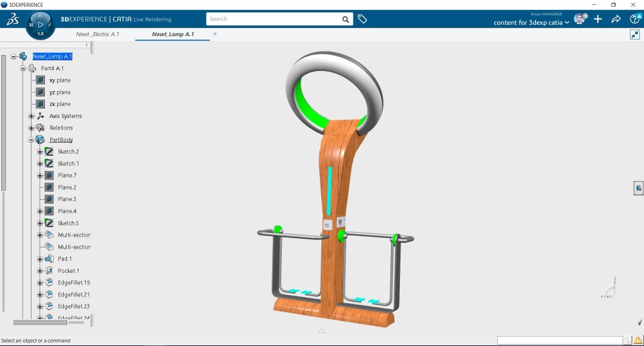Select Plane.2 in the tree
The width and height of the screenshot is (644, 346).
click(67, 187)
